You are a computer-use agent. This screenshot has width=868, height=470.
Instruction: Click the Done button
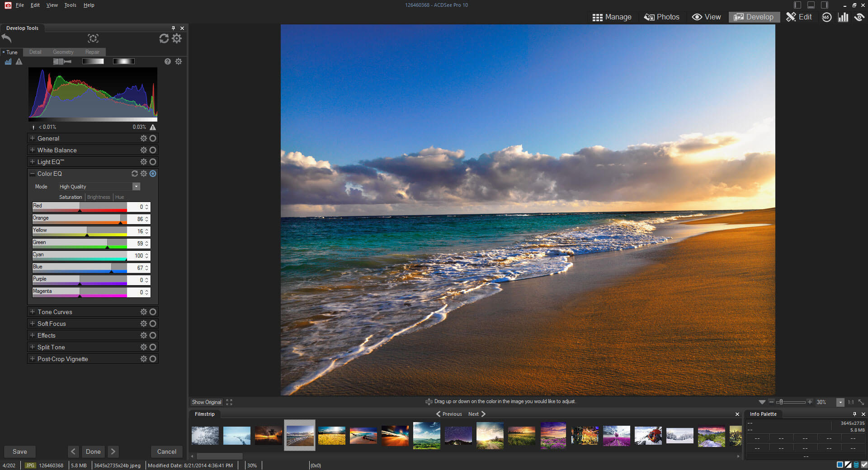tap(93, 451)
